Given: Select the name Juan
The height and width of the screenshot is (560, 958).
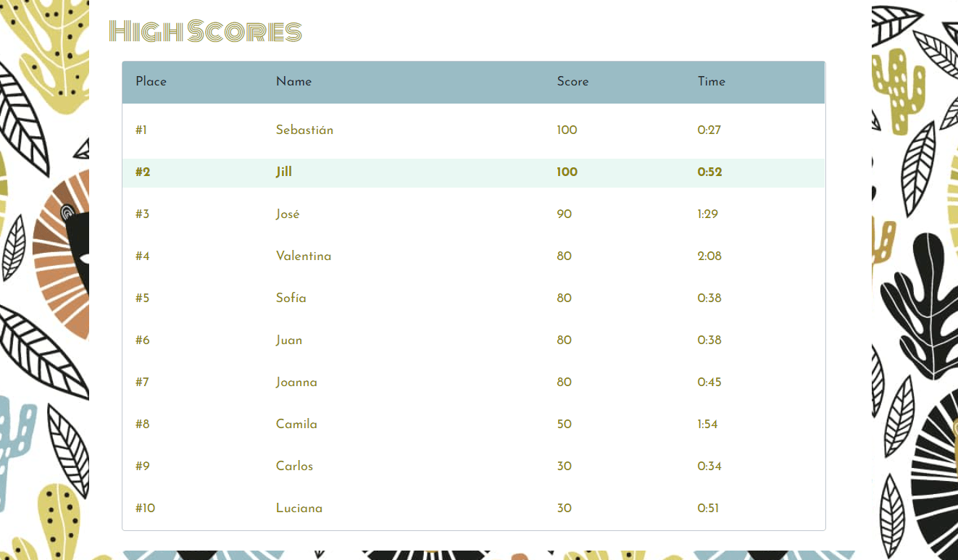Looking at the screenshot, I should tap(289, 340).
